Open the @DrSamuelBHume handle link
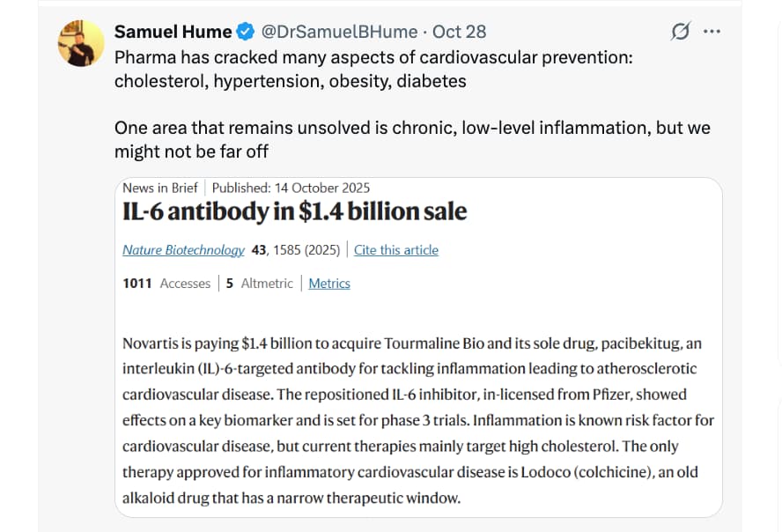782x532 pixels. (339, 33)
